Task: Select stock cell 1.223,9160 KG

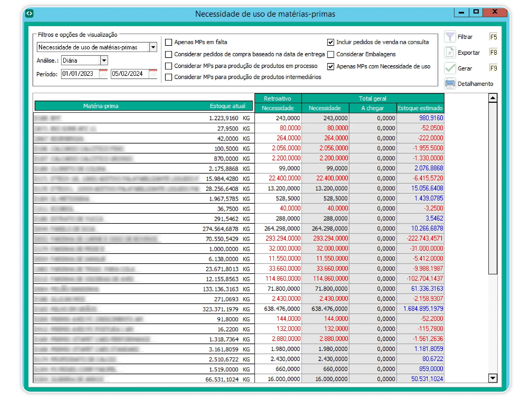Action: (x=229, y=118)
